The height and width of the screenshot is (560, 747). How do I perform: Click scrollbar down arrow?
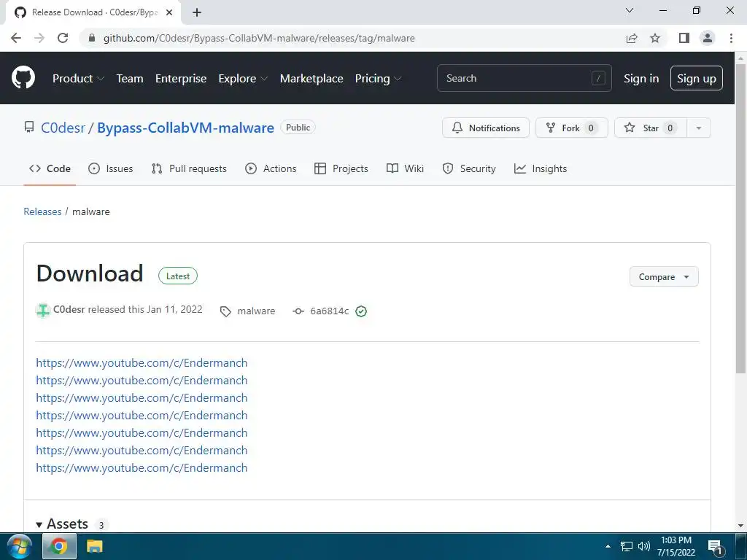(741, 526)
